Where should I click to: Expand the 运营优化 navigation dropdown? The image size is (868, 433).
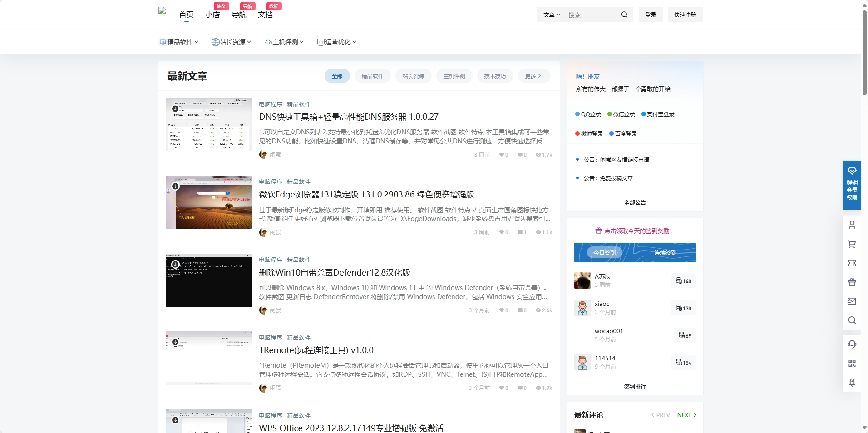[337, 42]
